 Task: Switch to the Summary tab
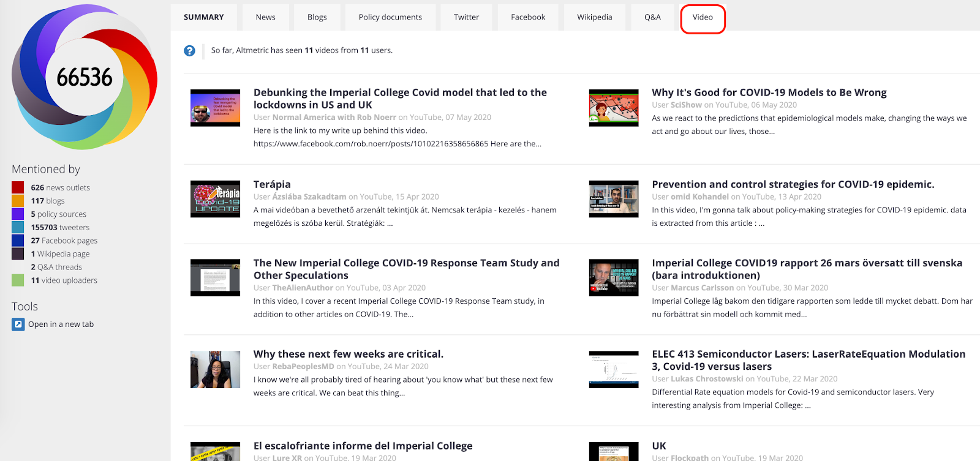[204, 17]
